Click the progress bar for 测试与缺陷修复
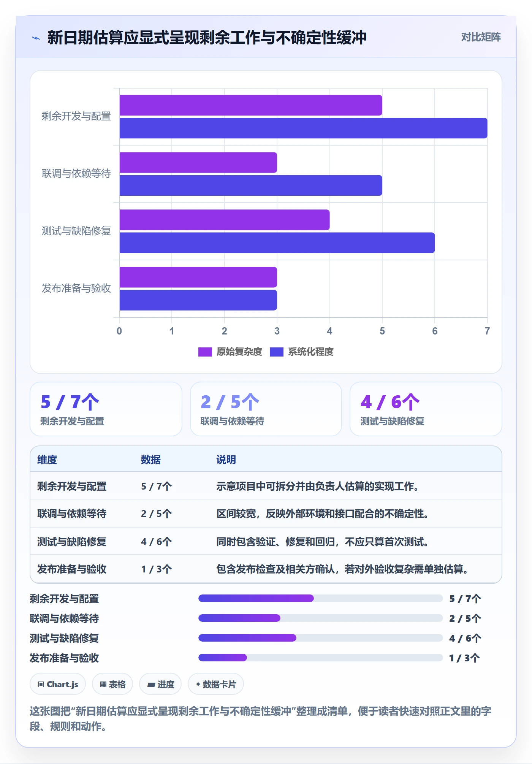Screen dimensions: 532x764 (x=321, y=638)
